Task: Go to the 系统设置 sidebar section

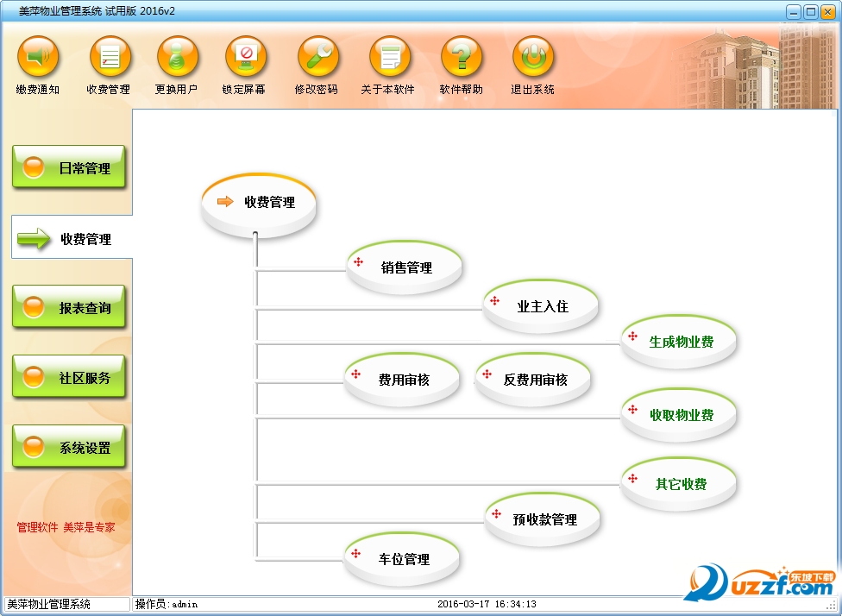Action: coord(69,447)
